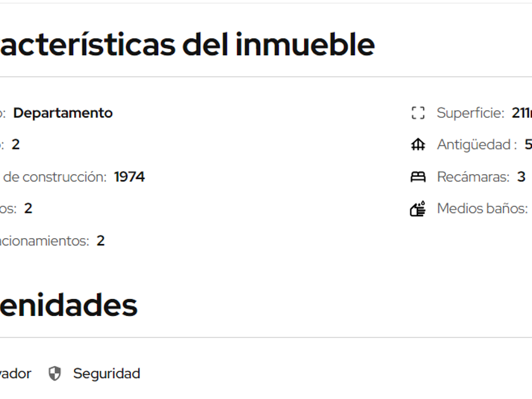Click the Medios baños icon
The image size is (532, 399).
(x=418, y=208)
